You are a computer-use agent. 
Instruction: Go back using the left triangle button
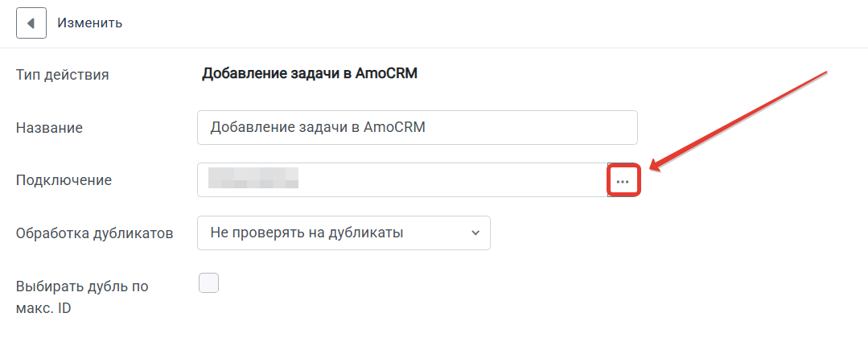click(x=31, y=23)
